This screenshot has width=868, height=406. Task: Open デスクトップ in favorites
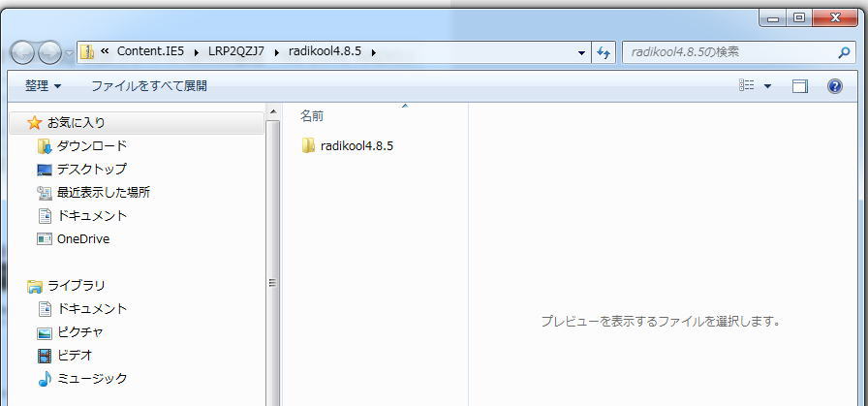(x=92, y=169)
